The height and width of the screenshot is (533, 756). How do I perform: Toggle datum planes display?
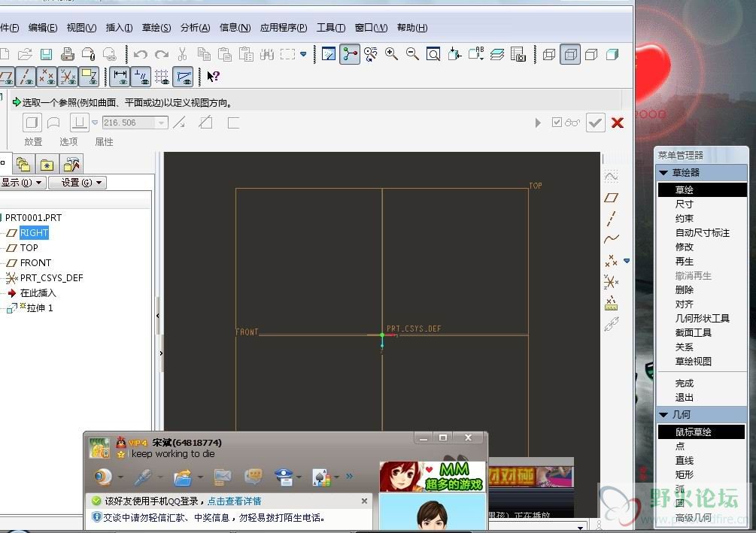[x=7, y=77]
